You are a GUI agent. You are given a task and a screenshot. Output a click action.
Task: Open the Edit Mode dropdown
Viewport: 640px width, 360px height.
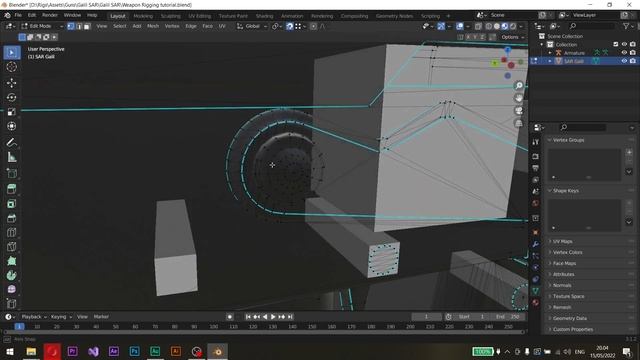tap(43, 26)
